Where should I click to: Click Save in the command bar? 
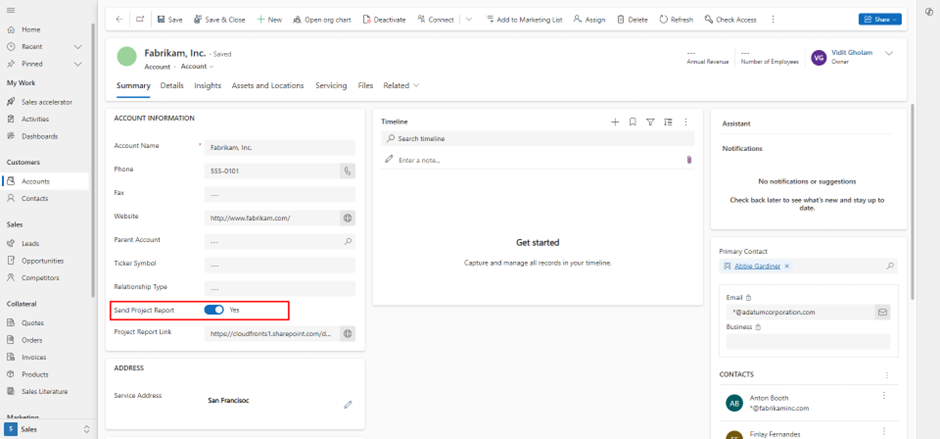[170, 19]
